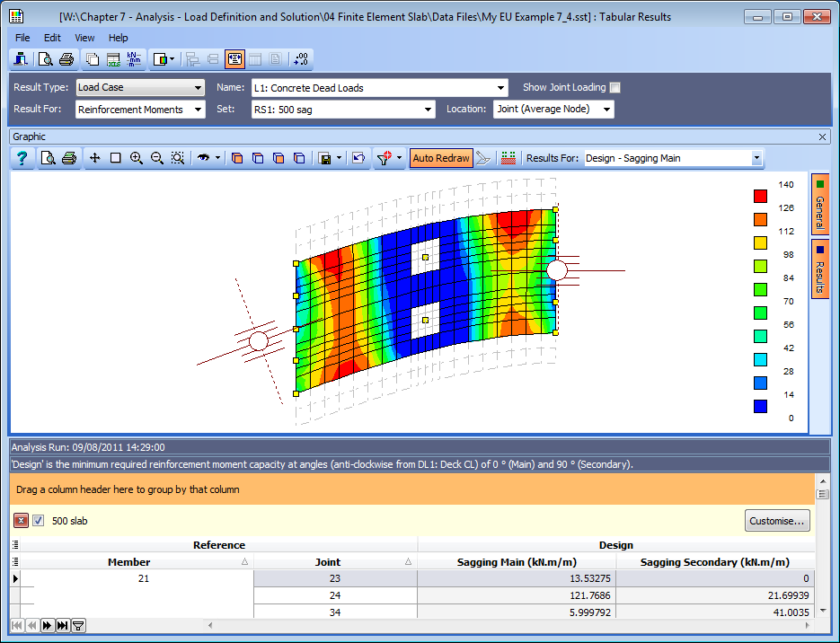Image resolution: width=840 pixels, height=643 pixels.
Task: Jump to last record in table navigator
Action: tap(63, 625)
